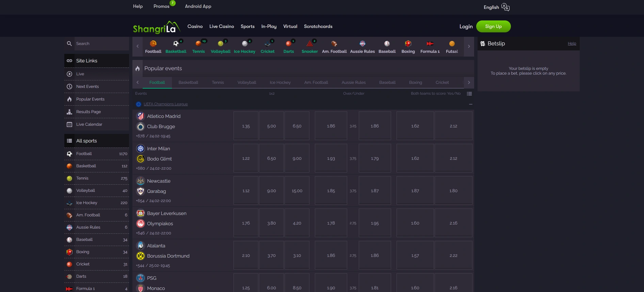Click the Borussia Dortmund team crest
The image size is (644, 292).
coord(141,256)
